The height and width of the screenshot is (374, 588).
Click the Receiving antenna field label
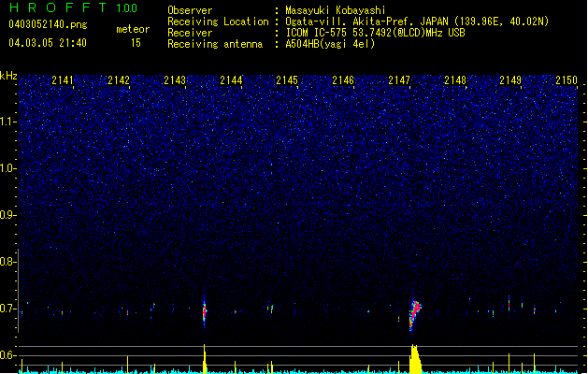point(215,44)
